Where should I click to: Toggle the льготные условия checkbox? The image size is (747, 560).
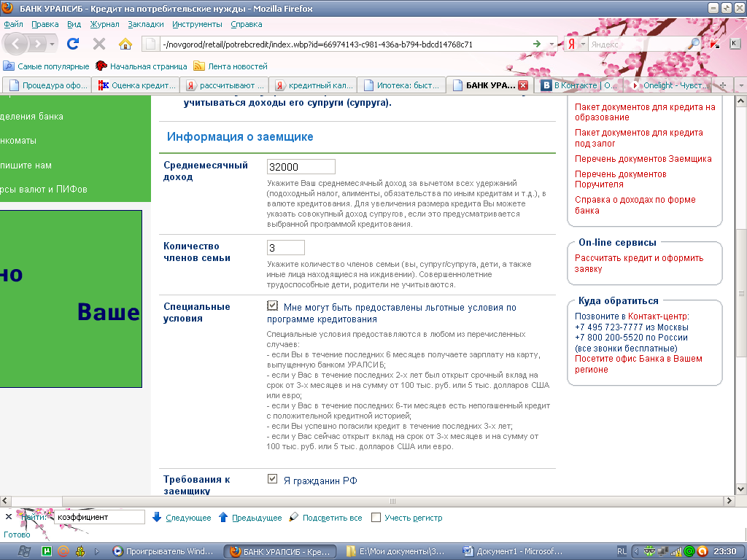tap(273, 306)
